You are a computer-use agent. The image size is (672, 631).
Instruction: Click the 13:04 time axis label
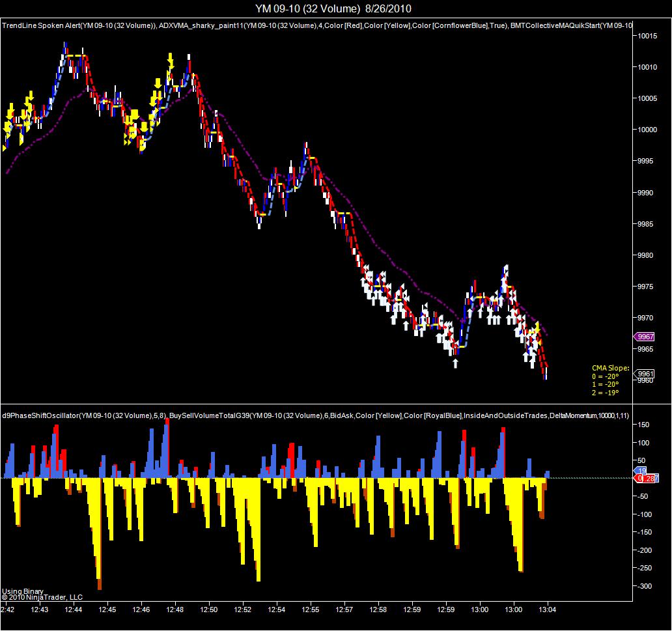(547, 610)
